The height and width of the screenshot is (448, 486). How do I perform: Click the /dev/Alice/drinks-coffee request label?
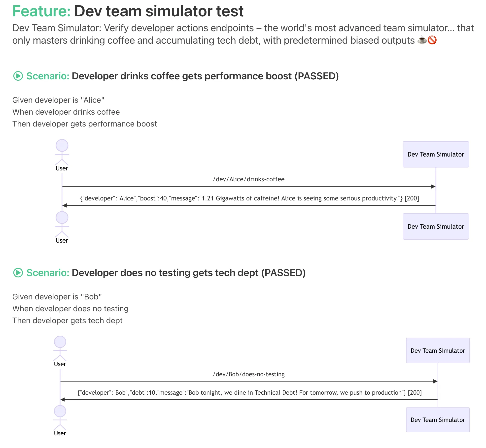(x=249, y=179)
